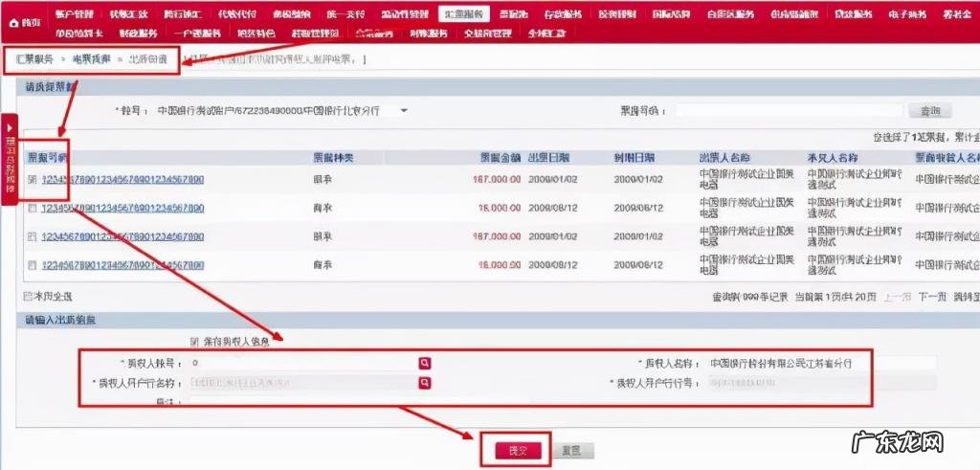The height and width of the screenshot is (470, 980).
Task: Click the 汇票服务 breadcrumb link
Action: [x=35, y=59]
